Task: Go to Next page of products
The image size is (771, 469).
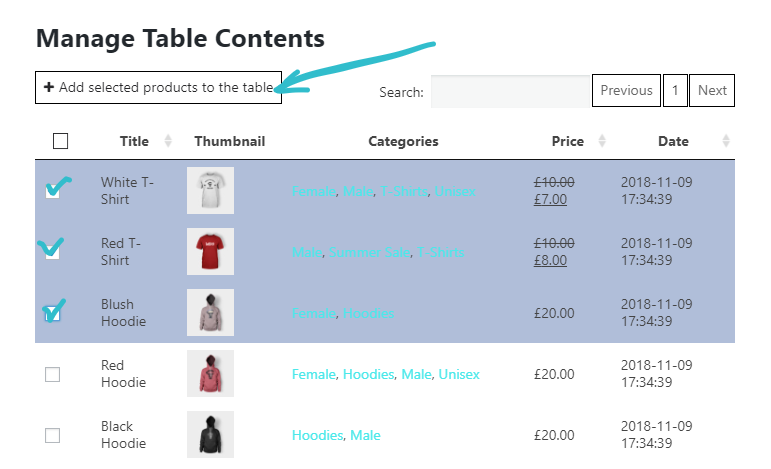Action: click(712, 90)
